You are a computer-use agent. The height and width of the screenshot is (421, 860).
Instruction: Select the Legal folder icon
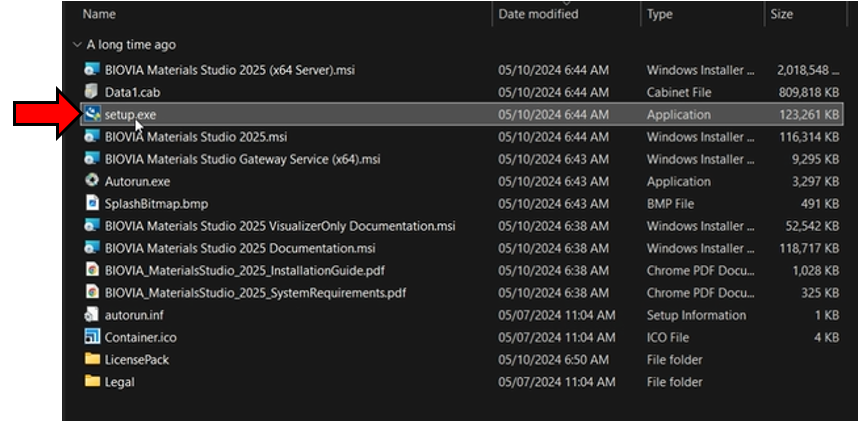(92, 382)
